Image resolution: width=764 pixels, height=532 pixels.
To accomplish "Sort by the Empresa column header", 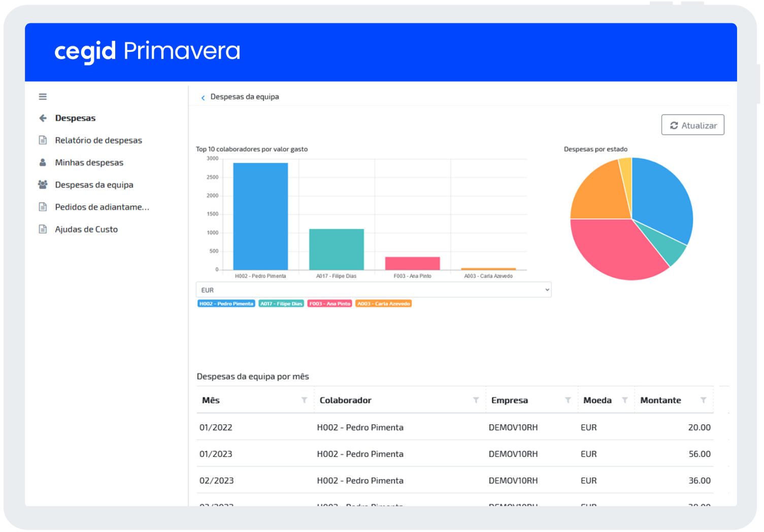I will [509, 400].
